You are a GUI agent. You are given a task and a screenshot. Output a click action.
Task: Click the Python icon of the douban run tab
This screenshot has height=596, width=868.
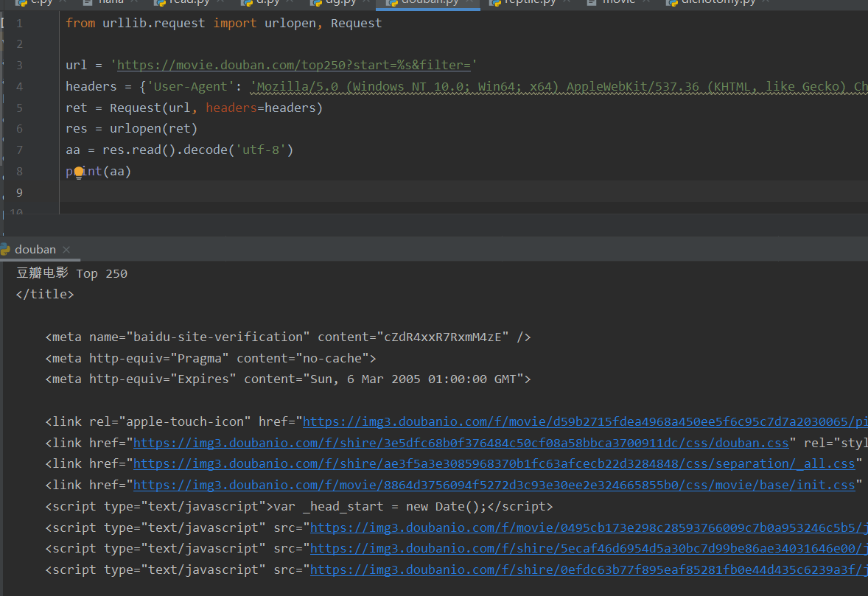tap(6, 250)
